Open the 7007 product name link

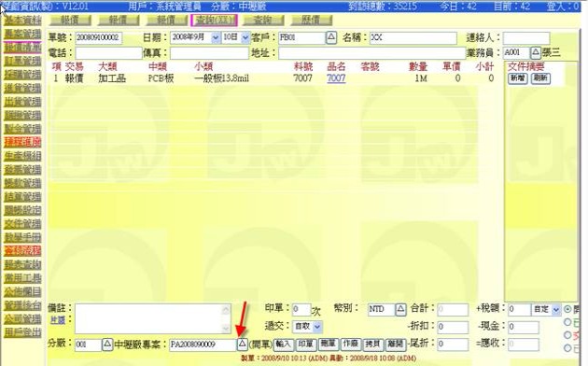tap(336, 78)
